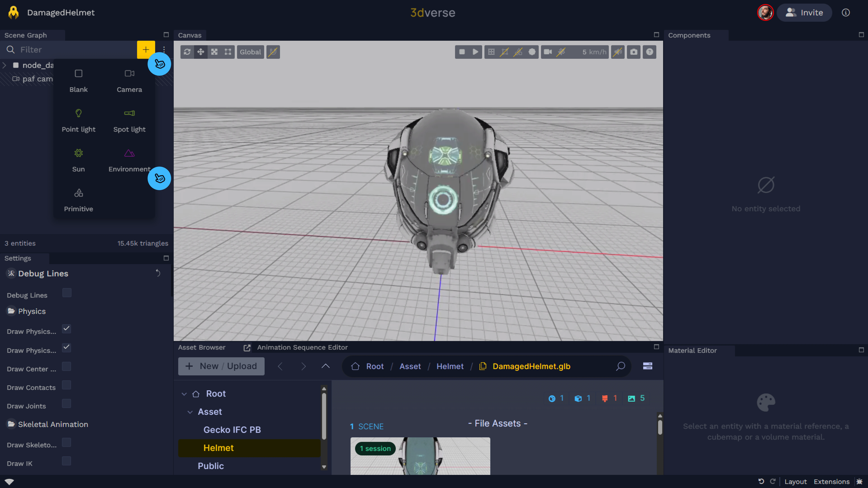The image size is (868, 488).
Task: Enable the Debug Lines checkbox
Action: click(67, 293)
